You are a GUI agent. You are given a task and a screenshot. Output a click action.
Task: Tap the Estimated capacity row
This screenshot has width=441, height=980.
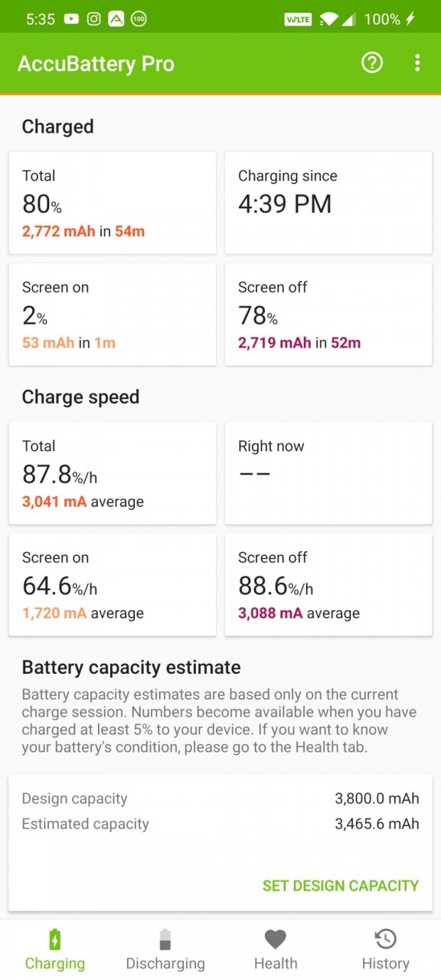point(220,824)
